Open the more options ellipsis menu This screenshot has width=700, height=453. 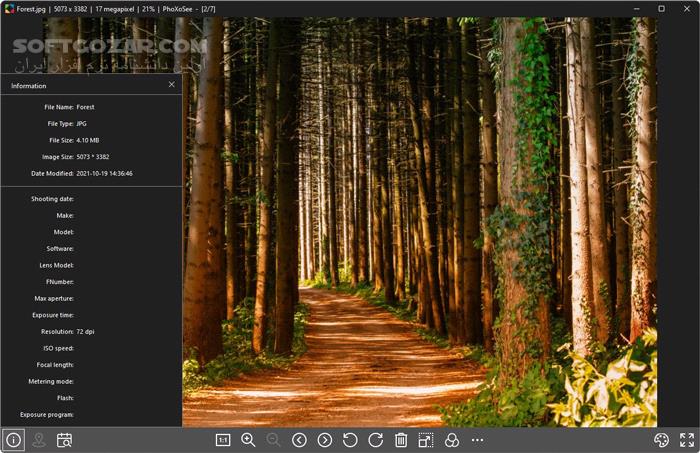477,440
